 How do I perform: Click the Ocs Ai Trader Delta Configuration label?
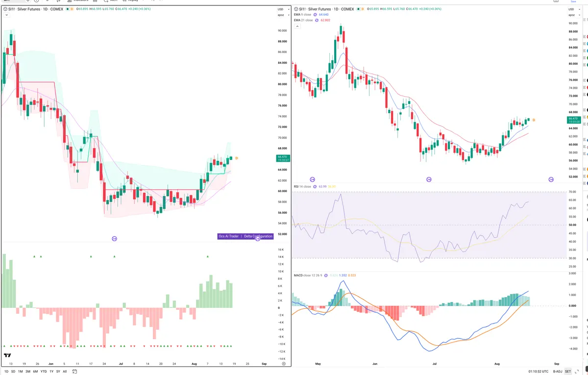[x=245, y=236]
